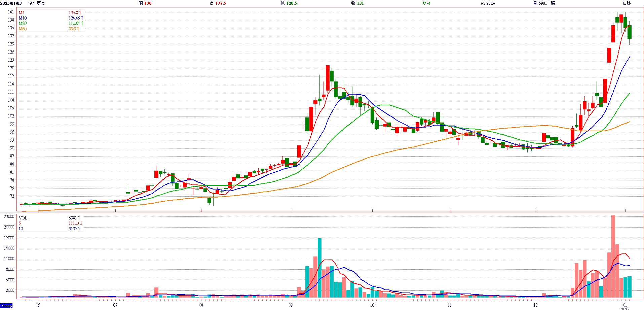Viewport: 644px width, 310px height.
Task: Select the M20 moving average legend label
Action: 23,23
